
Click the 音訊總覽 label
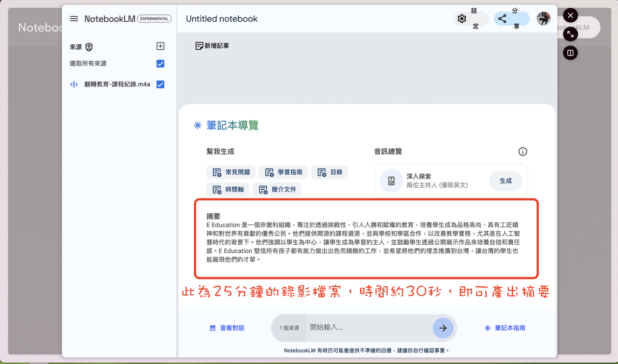388,152
